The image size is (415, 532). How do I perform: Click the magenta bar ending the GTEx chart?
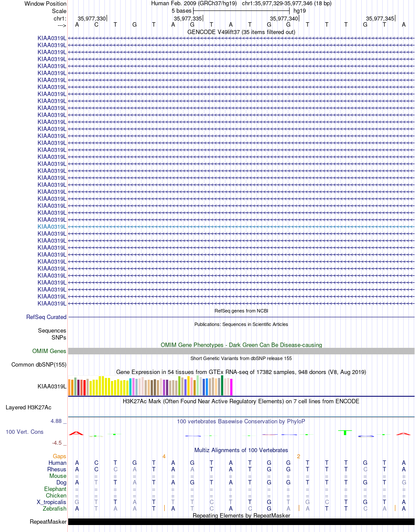click(231, 387)
